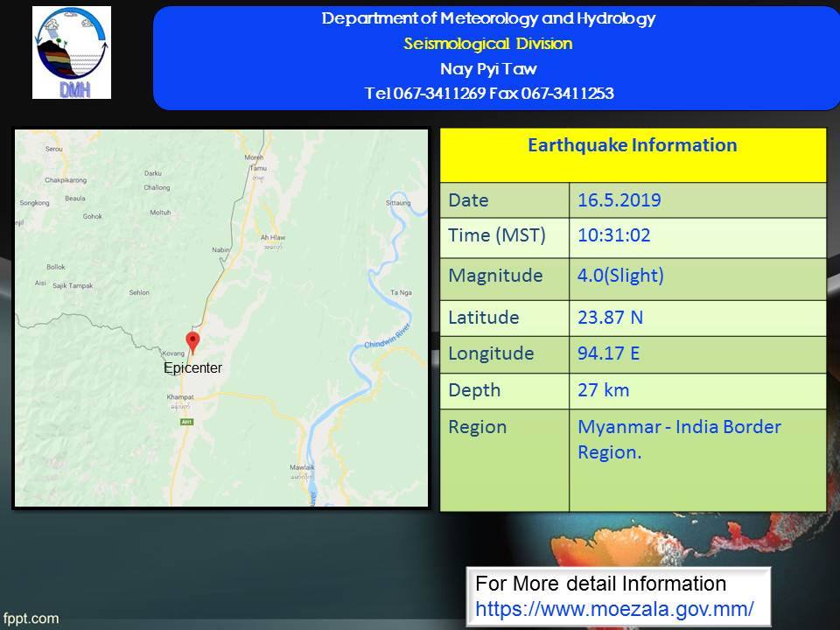840x630 pixels.
Task: Select the depth value 27 km
Action: tap(603, 390)
